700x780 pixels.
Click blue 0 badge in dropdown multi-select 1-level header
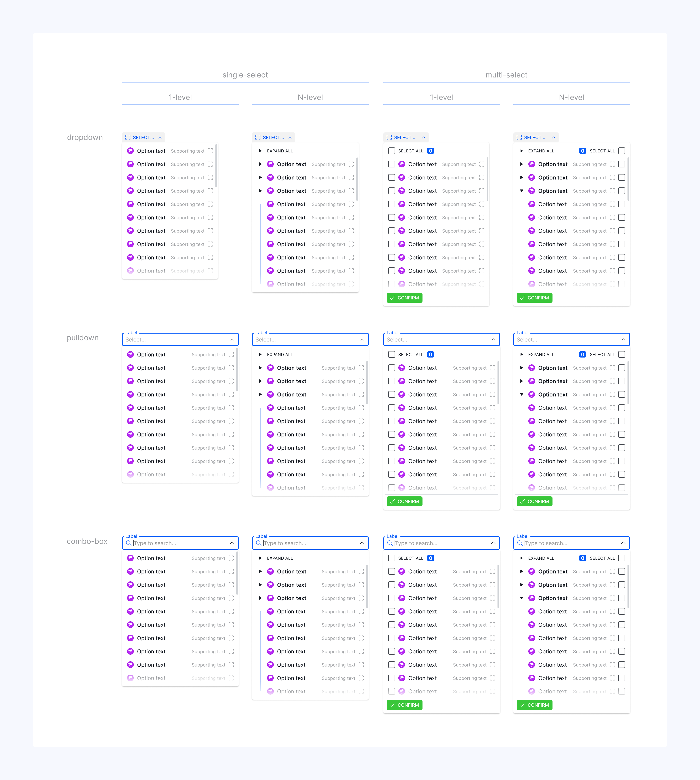[x=430, y=151]
